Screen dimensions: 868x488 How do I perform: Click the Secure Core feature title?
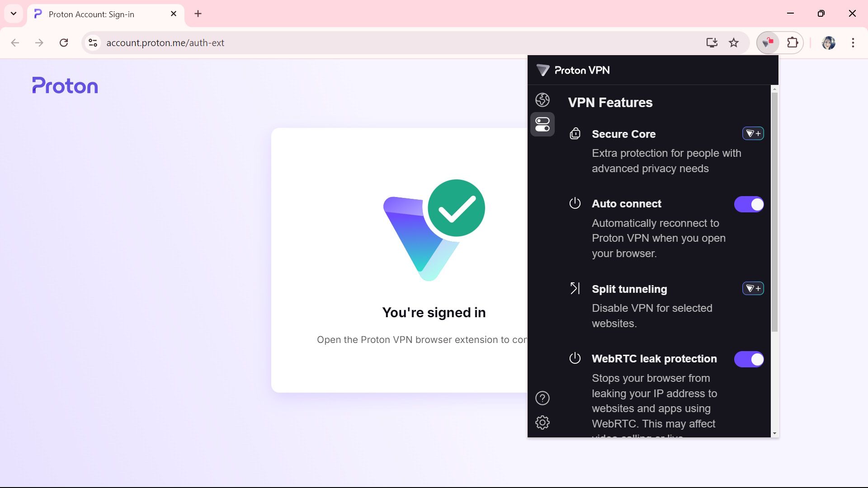point(624,134)
